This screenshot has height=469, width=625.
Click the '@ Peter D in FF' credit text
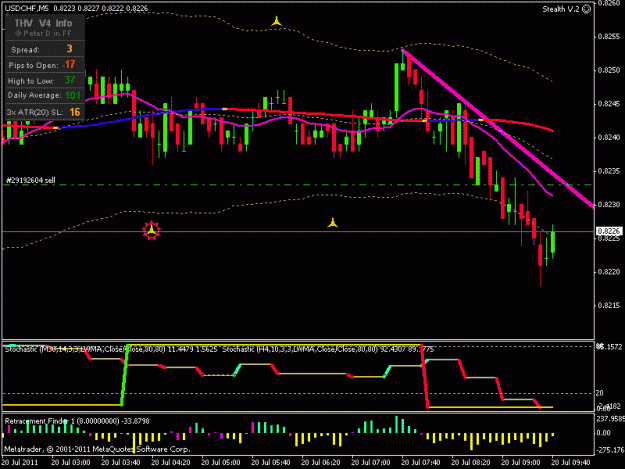tap(43, 33)
